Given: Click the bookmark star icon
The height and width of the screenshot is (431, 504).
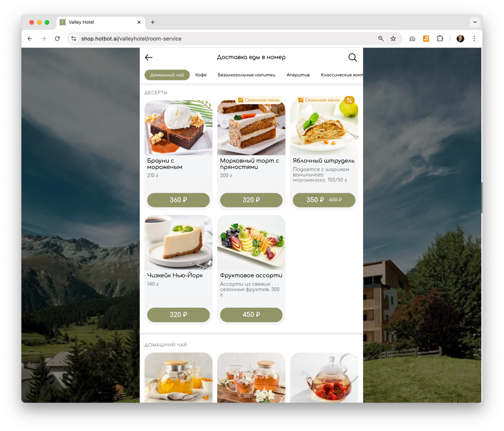Looking at the screenshot, I should click(393, 39).
